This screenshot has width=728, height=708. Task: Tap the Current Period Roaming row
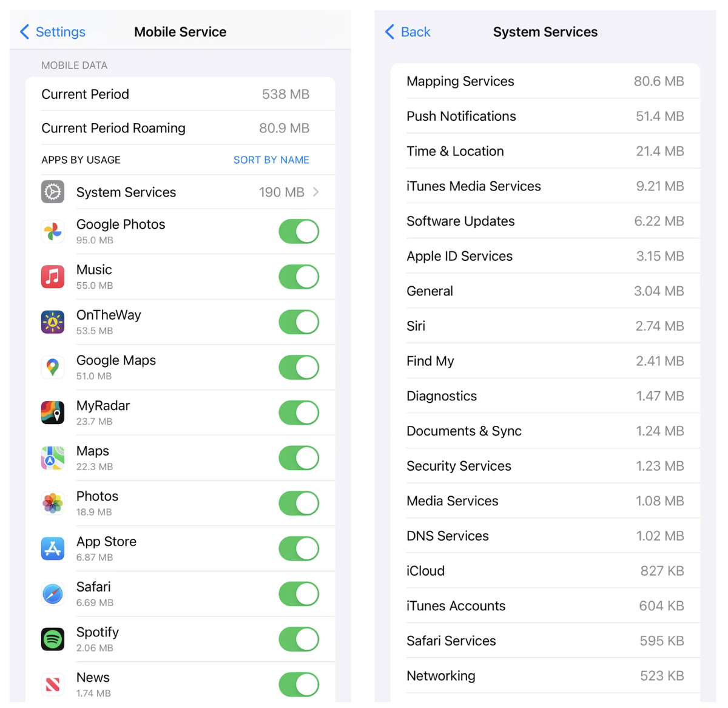coord(180,128)
